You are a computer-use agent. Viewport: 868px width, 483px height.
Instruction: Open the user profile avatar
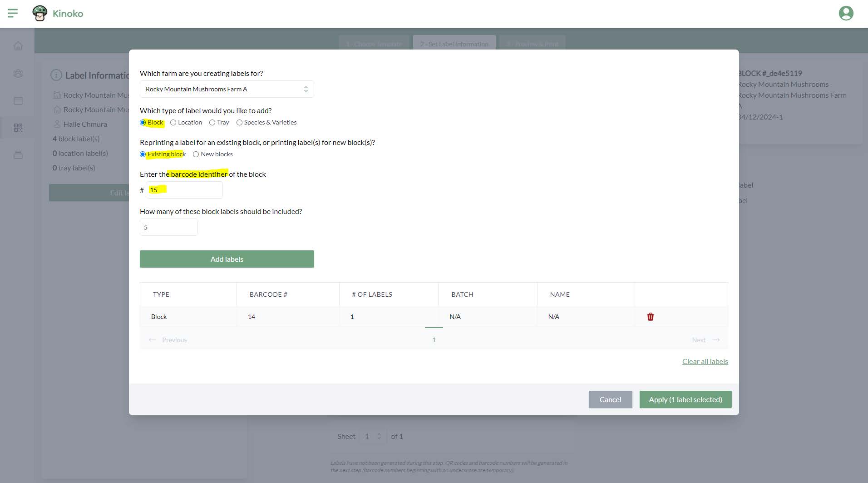click(x=845, y=13)
